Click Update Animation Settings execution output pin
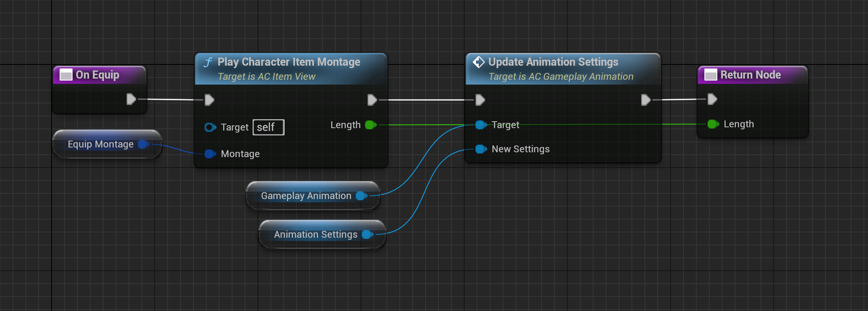 tap(646, 100)
